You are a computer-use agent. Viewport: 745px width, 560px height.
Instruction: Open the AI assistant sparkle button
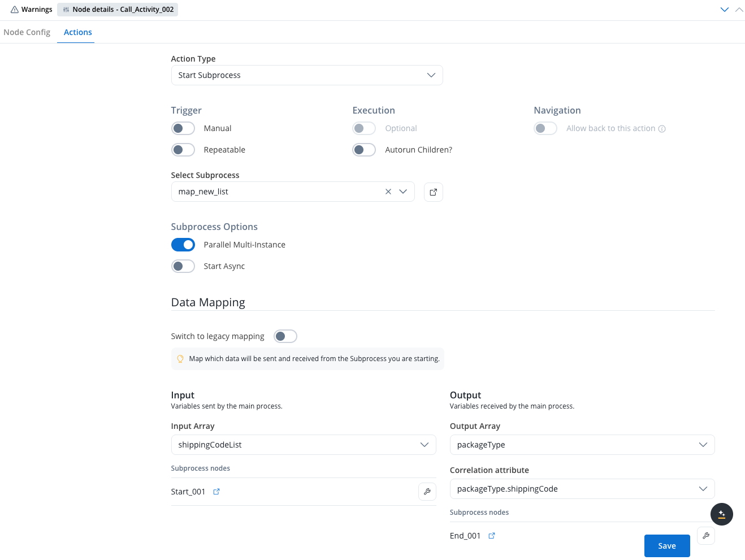(721, 514)
